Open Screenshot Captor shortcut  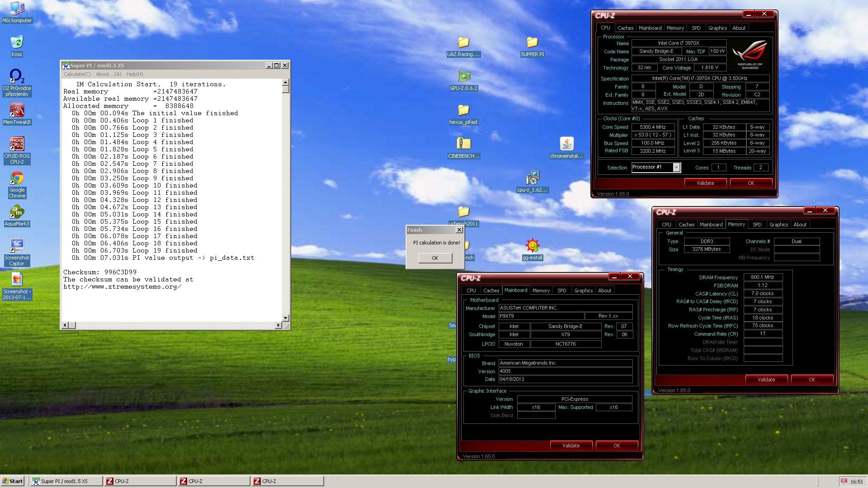(x=17, y=252)
